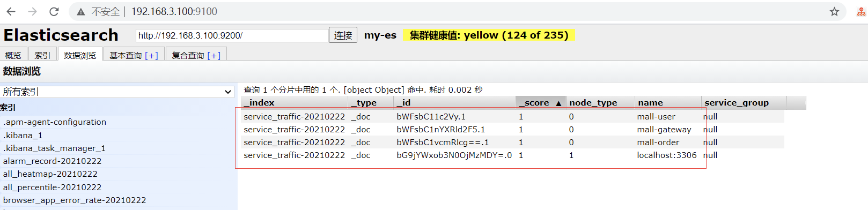Image resolution: width=868 pixels, height=210 pixels.
Task: Sort by the name column header
Action: pos(667,103)
